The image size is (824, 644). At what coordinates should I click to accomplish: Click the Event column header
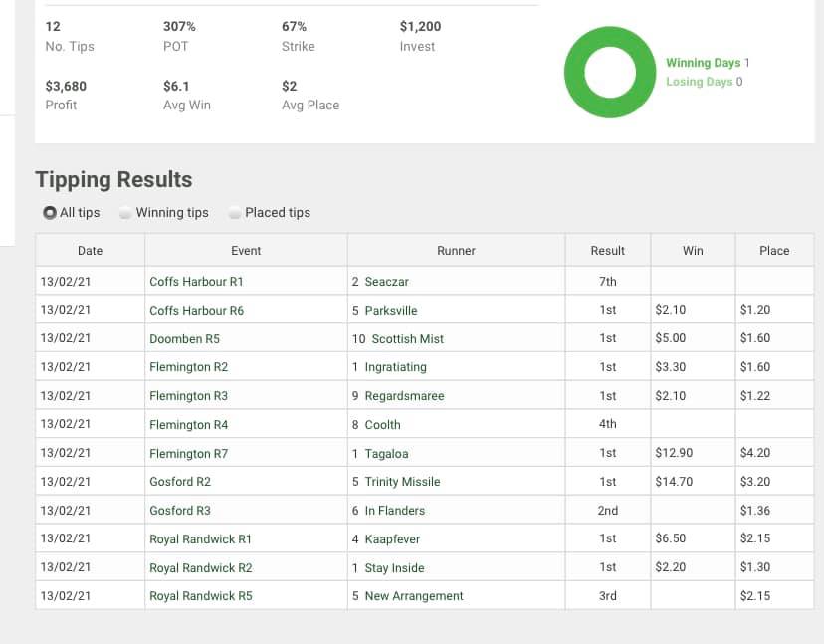pyautogui.click(x=246, y=251)
